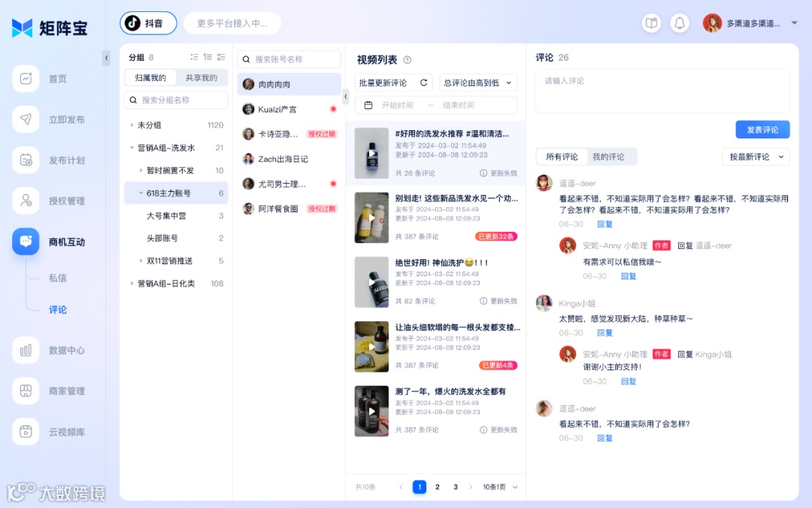Click the 发表评论 publish comment button
Image resolution: width=812 pixels, height=508 pixels.
coord(763,129)
